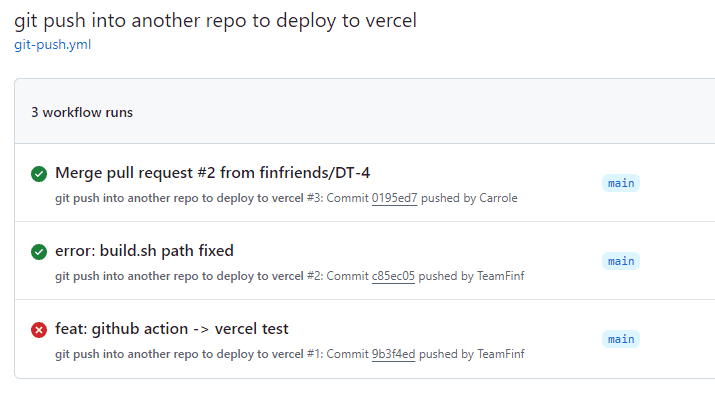The height and width of the screenshot is (393, 715).
Task: View commit c85ec05
Action: (x=393, y=276)
